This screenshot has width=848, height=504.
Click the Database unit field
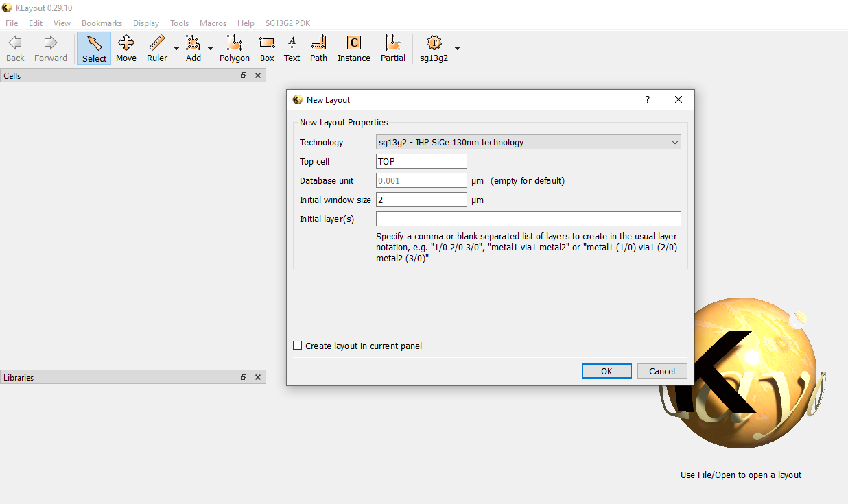click(x=421, y=180)
